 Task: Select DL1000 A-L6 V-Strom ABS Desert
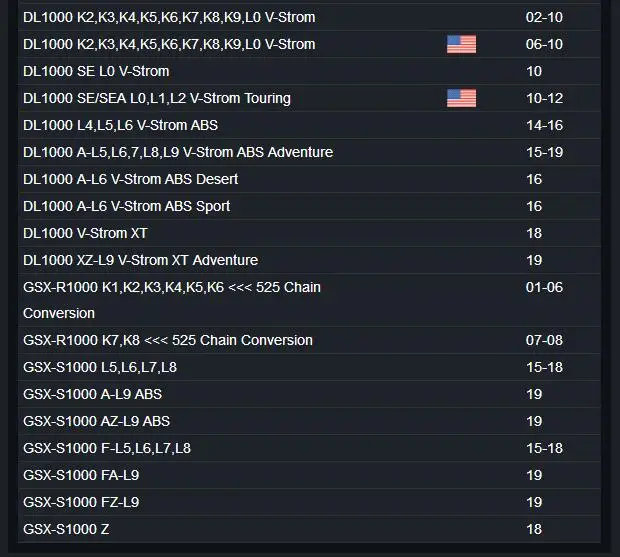coord(130,179)
